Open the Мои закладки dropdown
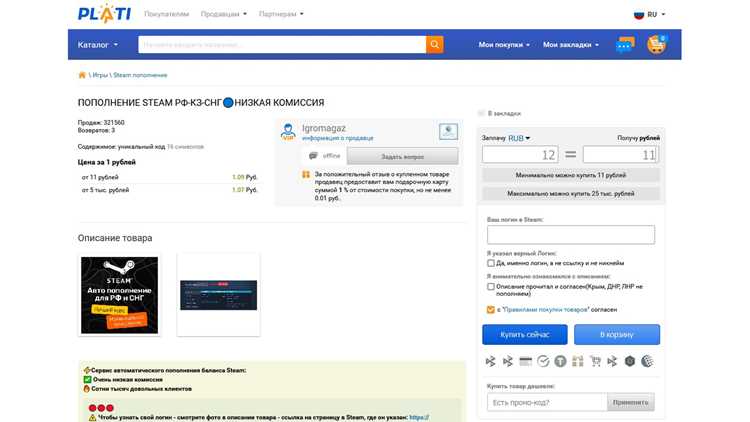Screen dimensions: 750x422 click(571, 44)
